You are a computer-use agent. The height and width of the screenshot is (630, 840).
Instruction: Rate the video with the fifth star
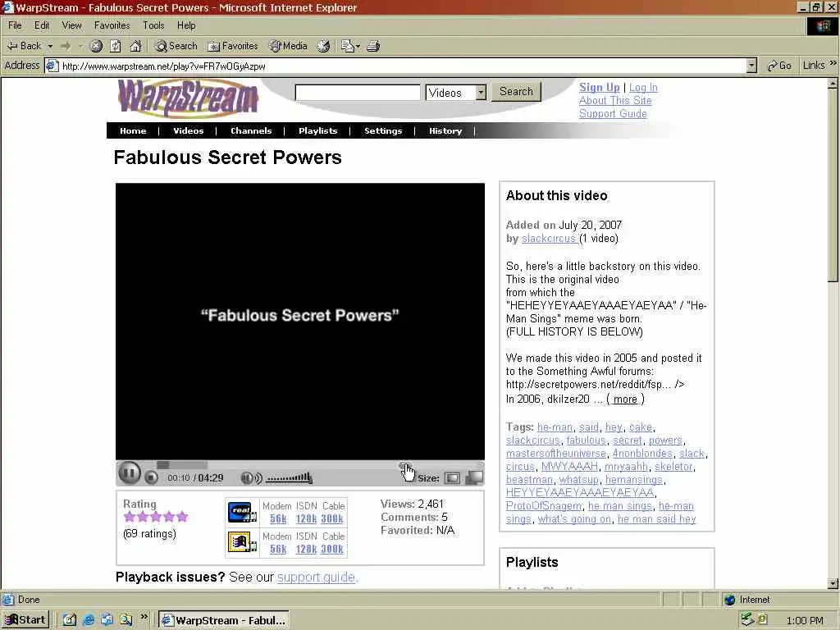tap(183, 517)
